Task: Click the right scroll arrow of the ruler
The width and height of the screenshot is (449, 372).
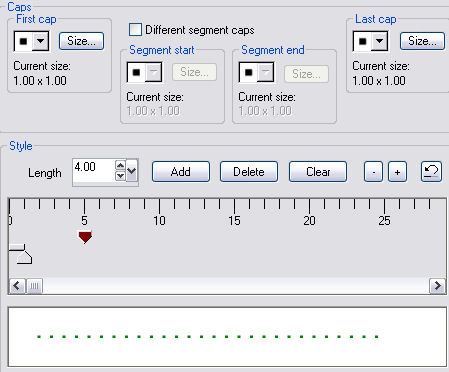Action: pos(437,286)
